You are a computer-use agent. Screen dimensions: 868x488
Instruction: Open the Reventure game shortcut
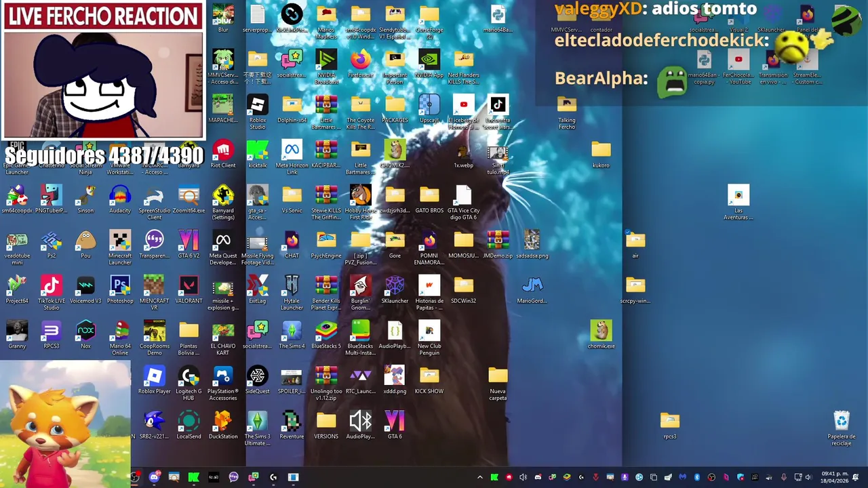292,425
